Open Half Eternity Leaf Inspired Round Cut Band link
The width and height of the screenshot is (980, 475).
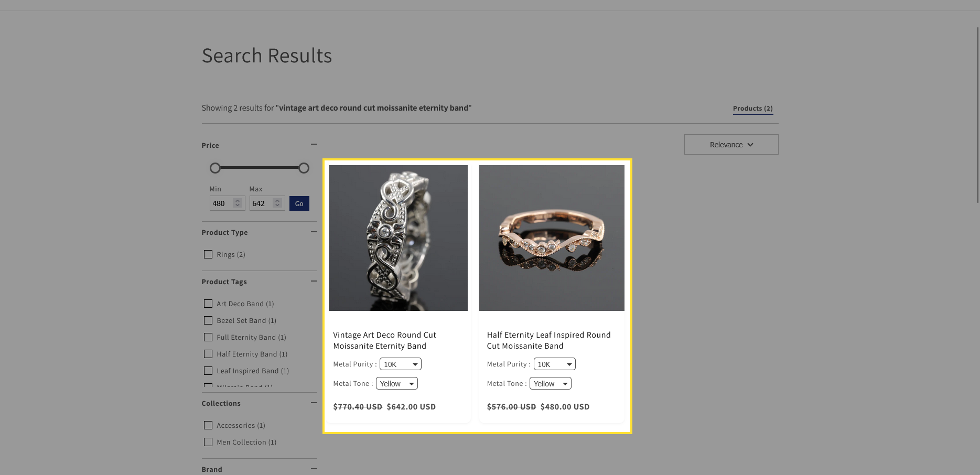coord(548,340)
